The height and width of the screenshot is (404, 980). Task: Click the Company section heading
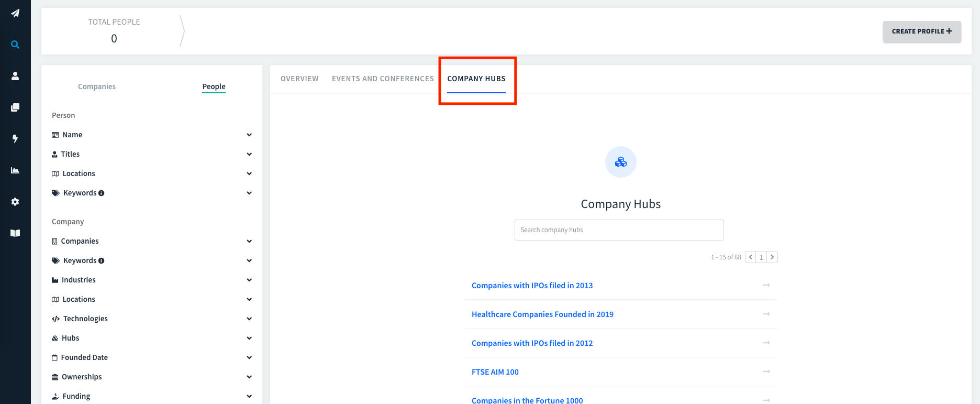(x=68, y=222)
